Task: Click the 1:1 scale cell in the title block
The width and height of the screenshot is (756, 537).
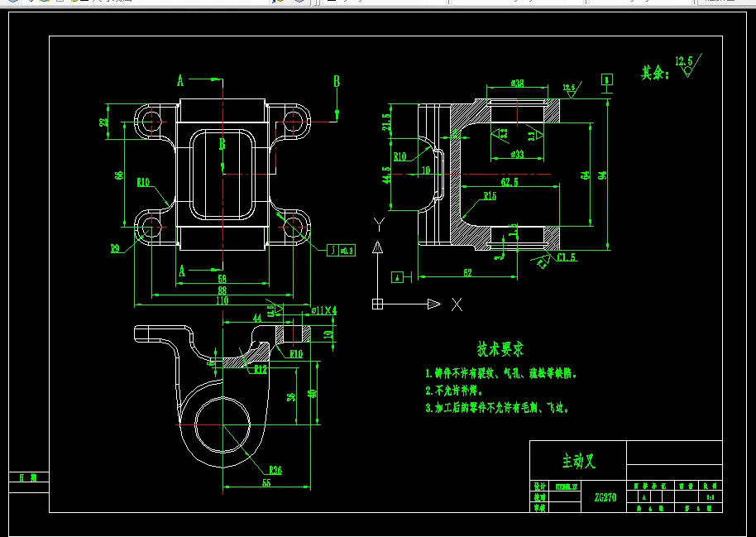Action: [711, 497]
